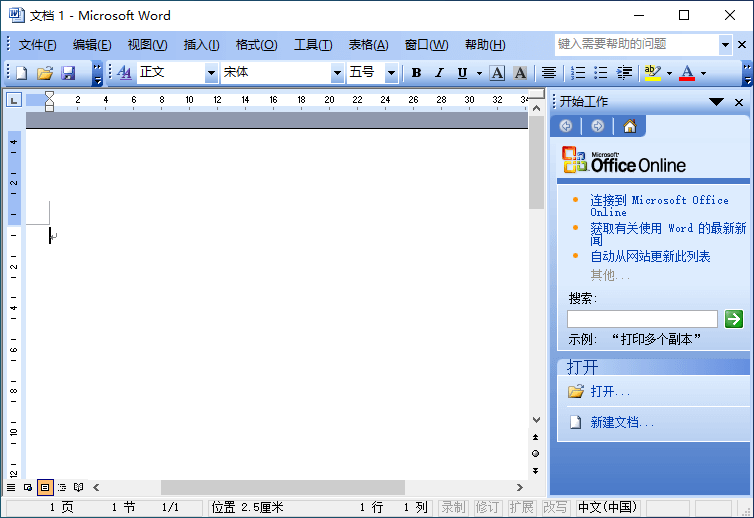Create a new blank document icon
Image resolution: width=754 pixels, height=518 pixels.
[22, 73]
